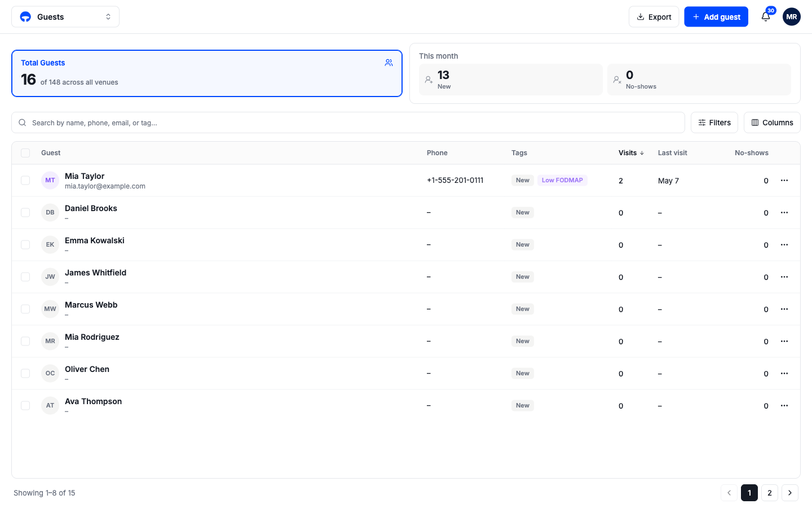Click New tag on Daniel Brooks row

pyautogui.click(x=523, y=212)
